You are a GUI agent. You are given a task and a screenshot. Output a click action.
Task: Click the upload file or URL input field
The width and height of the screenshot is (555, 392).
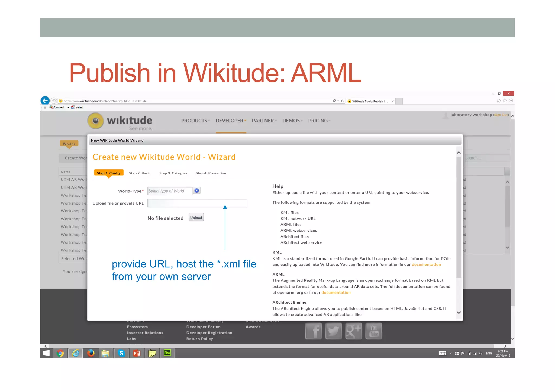[197, 203]
